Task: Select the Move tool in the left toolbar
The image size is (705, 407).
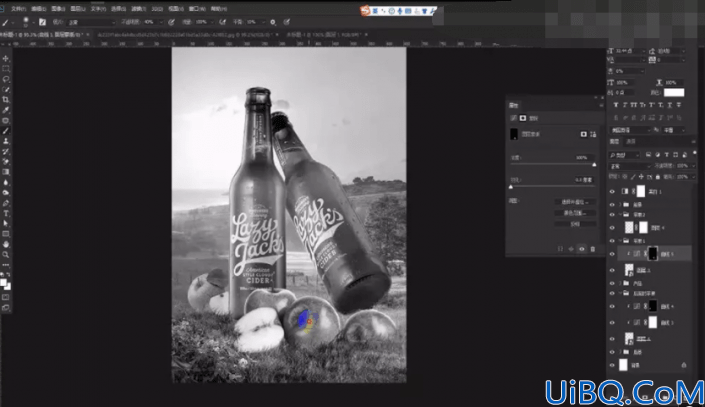Action: pyautogui.click(x=6, y=59)
